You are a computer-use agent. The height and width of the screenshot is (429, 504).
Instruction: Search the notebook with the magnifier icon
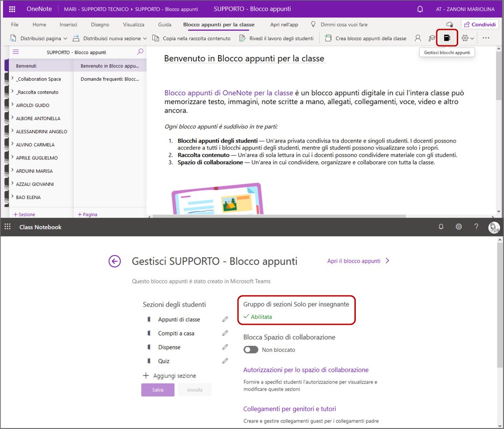tap(140, 52)
